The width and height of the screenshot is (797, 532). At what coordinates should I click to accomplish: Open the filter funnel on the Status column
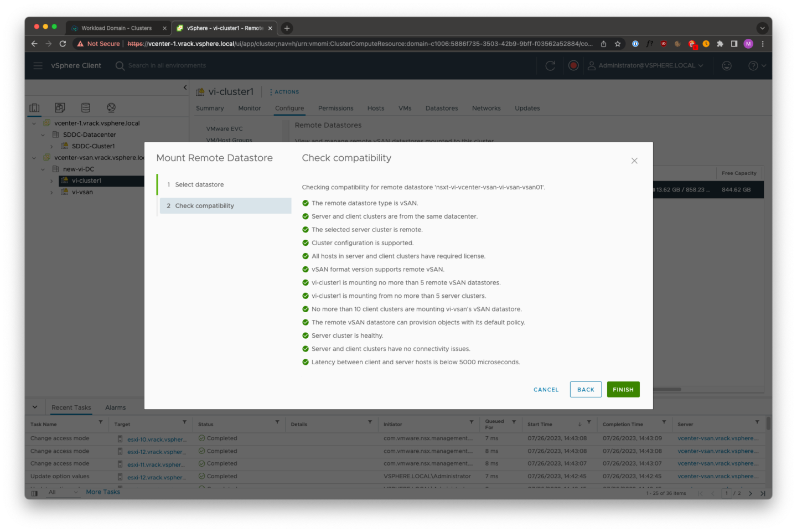coord(277,423)
